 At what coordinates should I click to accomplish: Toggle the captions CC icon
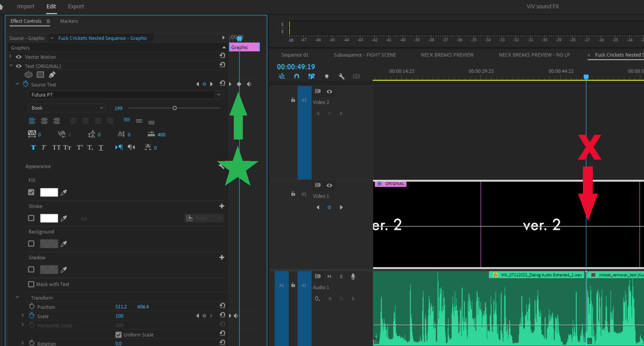point(356,76)
